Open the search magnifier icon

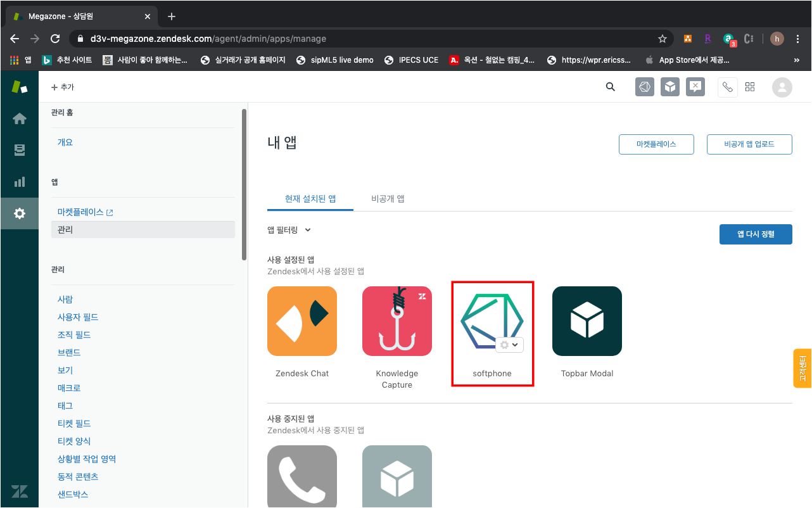pos(611,87)
